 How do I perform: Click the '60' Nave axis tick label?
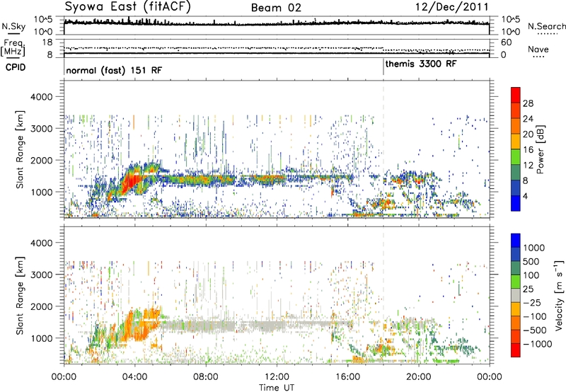[506, 42]
